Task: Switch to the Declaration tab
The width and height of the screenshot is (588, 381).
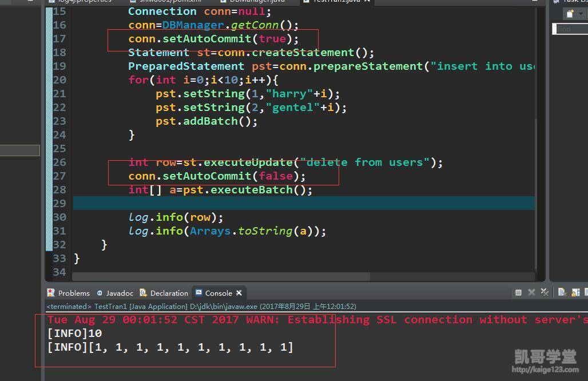Action: pos(169,293)
